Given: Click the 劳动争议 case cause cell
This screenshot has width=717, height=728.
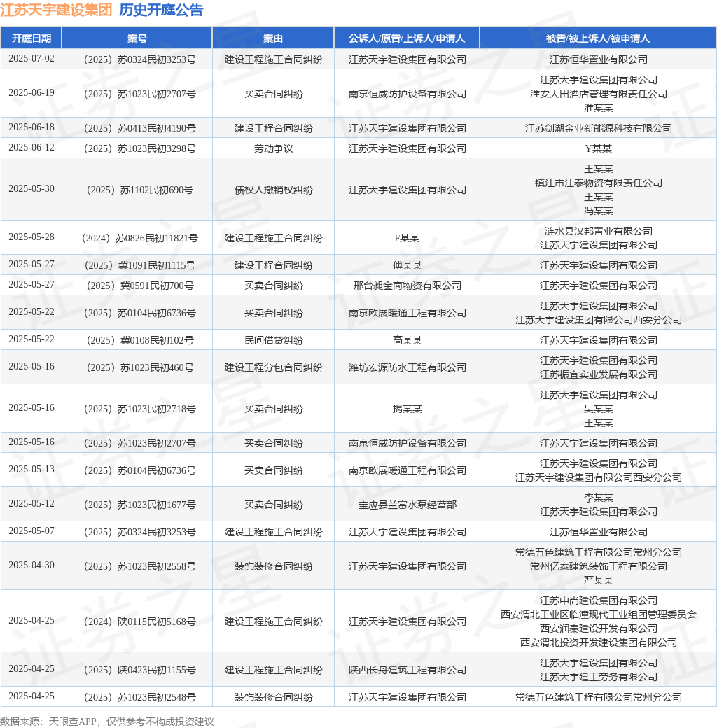Looking at the screenshot, I should coord(274,148).
